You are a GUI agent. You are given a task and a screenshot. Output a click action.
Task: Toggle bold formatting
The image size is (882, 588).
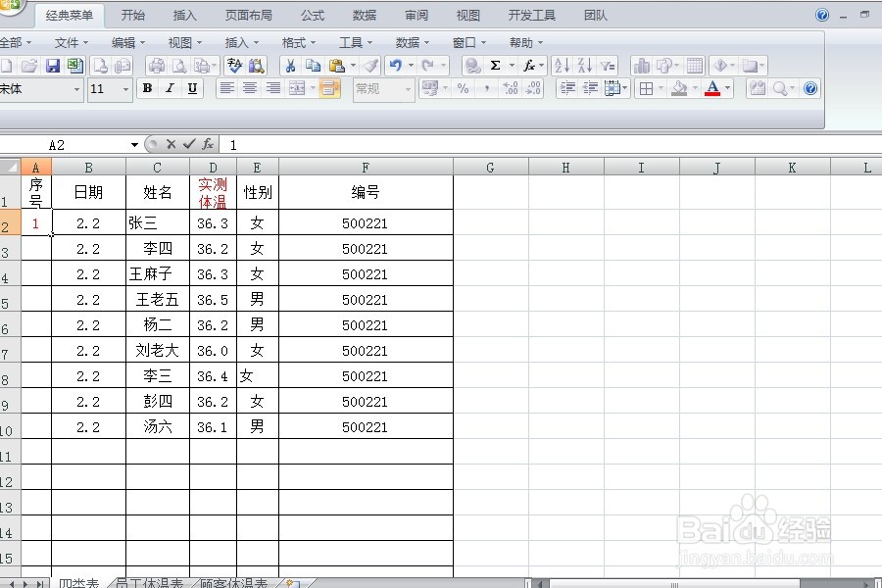146,88
